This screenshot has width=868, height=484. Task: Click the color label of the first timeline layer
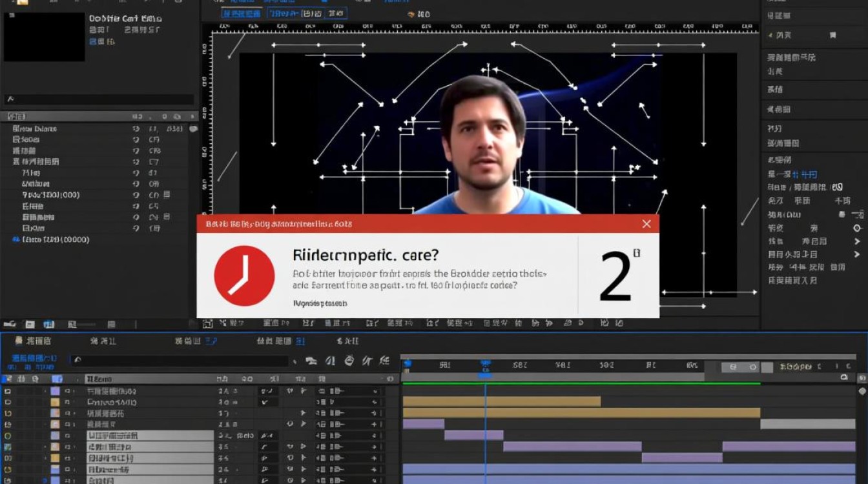pyautogui.click(x=55, y=391)
